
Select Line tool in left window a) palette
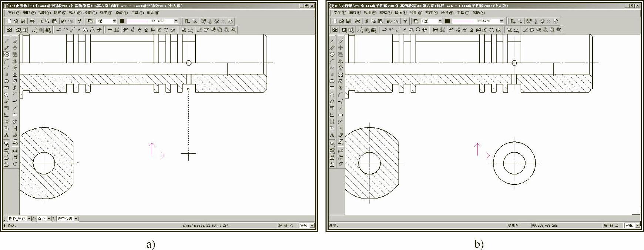(x=7, y=41)
